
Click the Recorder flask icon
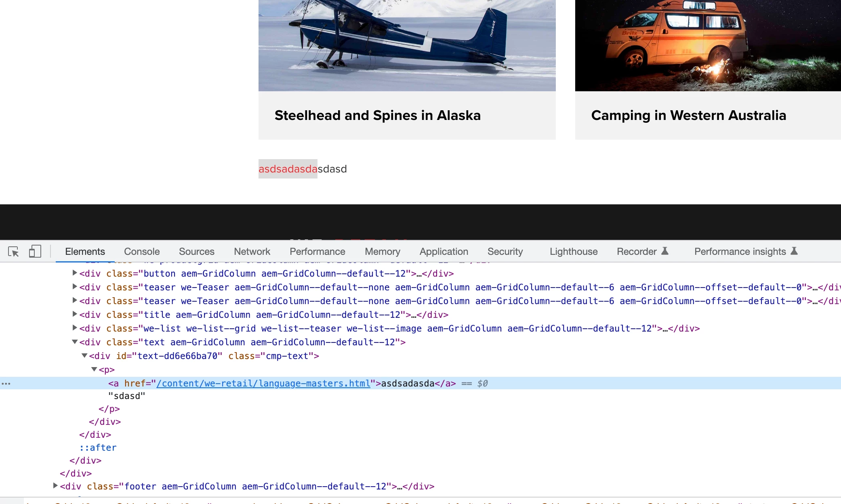point(665,251)
